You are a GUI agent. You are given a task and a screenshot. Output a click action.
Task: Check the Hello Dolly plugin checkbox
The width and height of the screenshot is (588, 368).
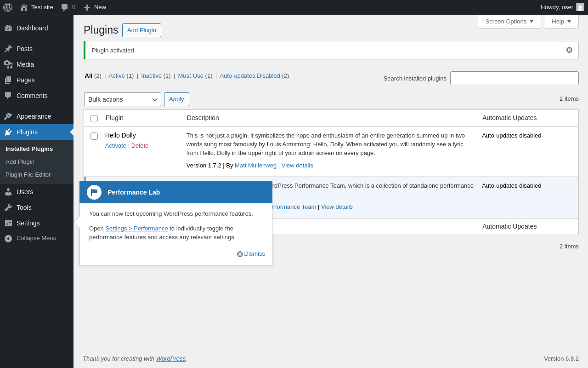[x=94, y=136]
